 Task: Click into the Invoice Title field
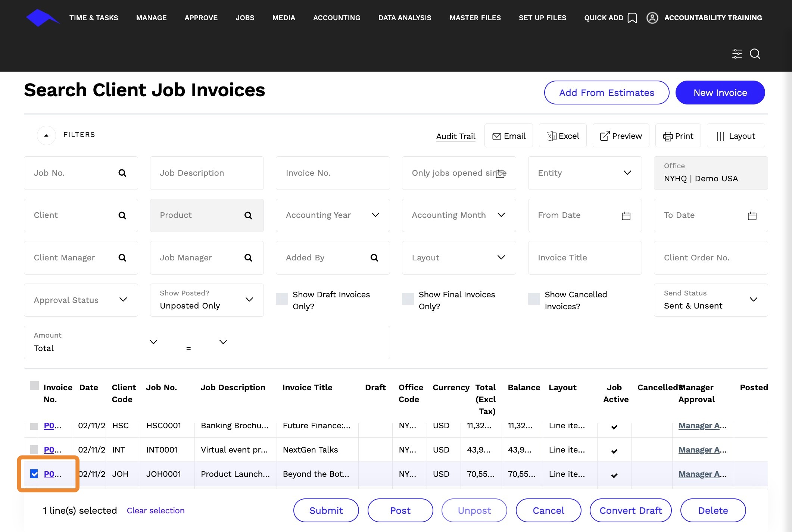(x=584, y=258)
